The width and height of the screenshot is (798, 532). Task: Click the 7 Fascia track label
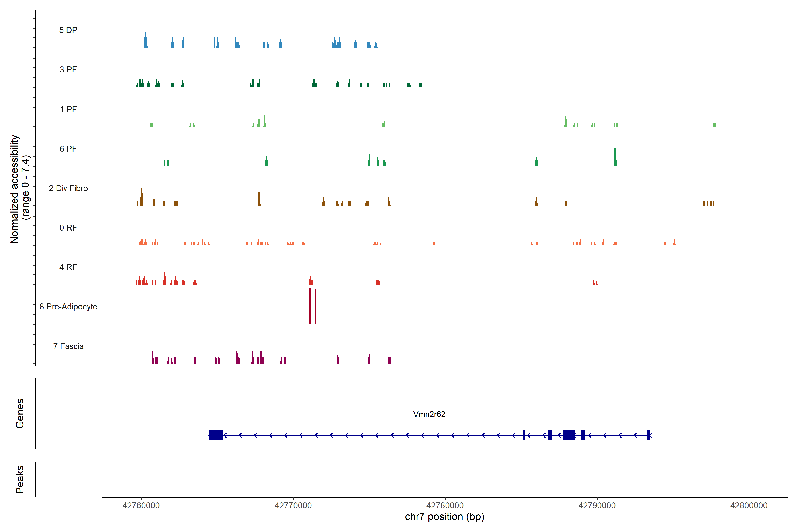click(68, 346)
